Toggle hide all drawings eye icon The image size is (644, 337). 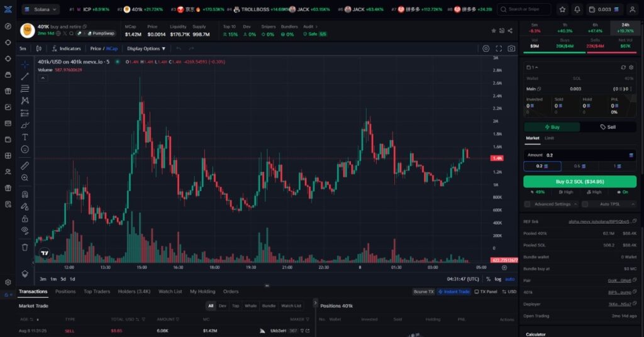(x=25, y=230)
